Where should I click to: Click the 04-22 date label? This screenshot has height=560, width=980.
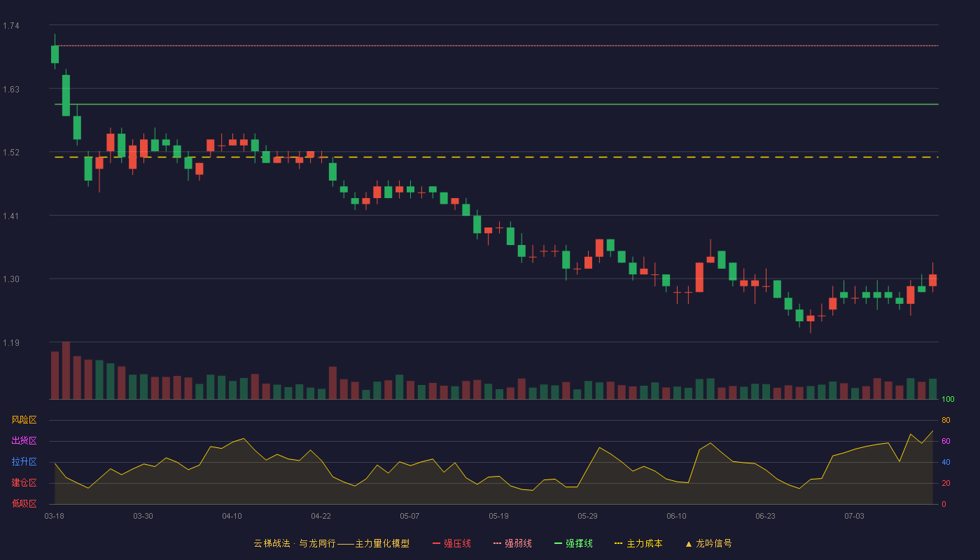tap(321, 516)
